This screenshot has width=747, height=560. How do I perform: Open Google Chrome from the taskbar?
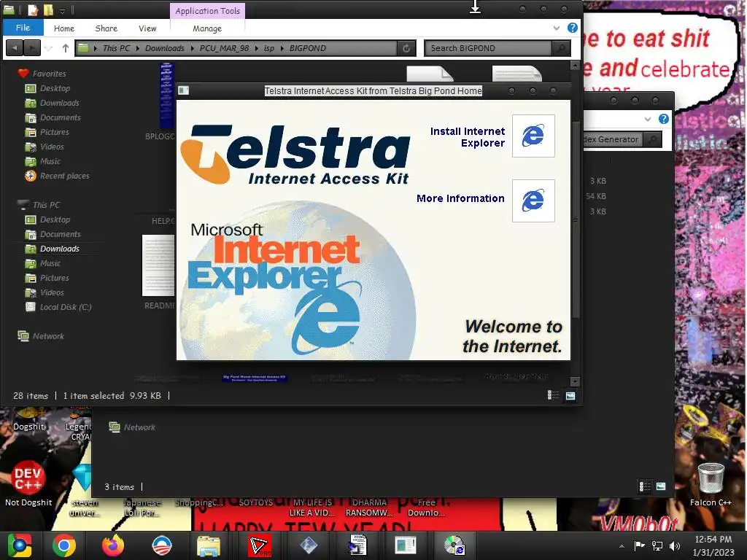pyautogui.click(x=64, y=545)
